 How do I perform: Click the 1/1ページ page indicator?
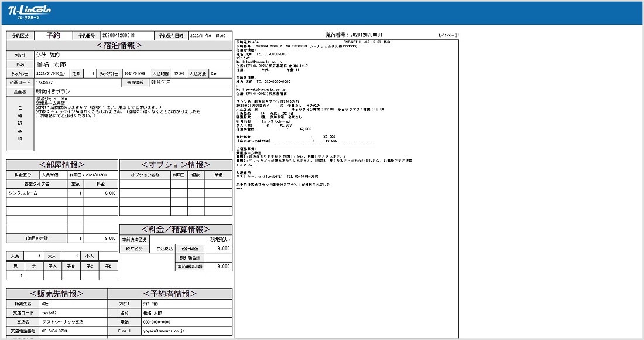(447, 36)
